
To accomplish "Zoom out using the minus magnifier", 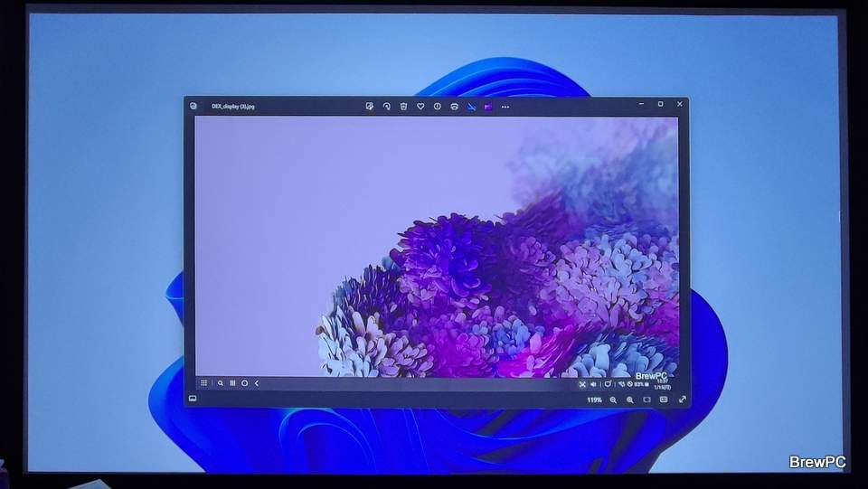I will [613, 400].
